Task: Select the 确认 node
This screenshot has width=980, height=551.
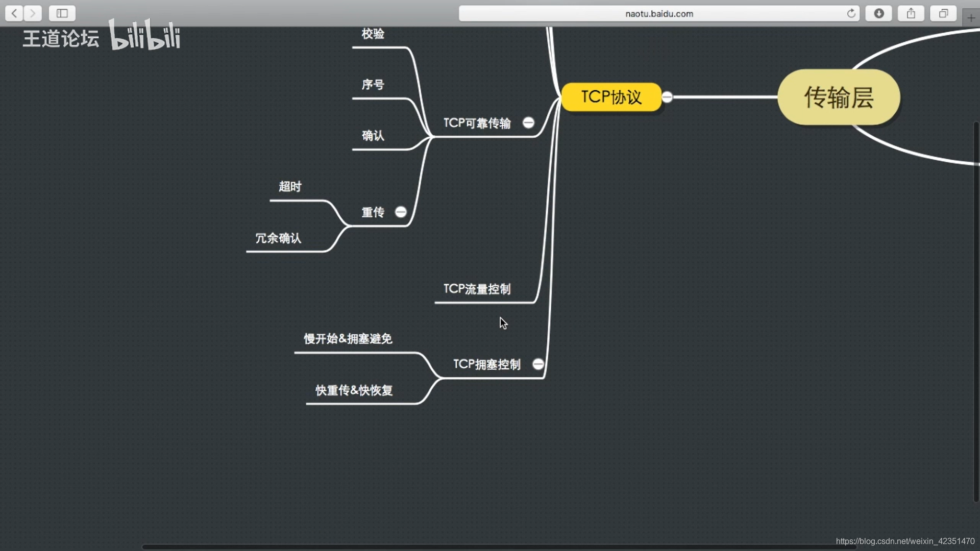Action: coord(373,136)
